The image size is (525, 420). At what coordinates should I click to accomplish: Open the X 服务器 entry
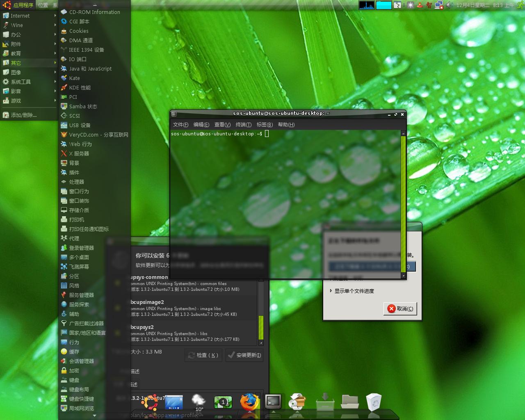94,153
